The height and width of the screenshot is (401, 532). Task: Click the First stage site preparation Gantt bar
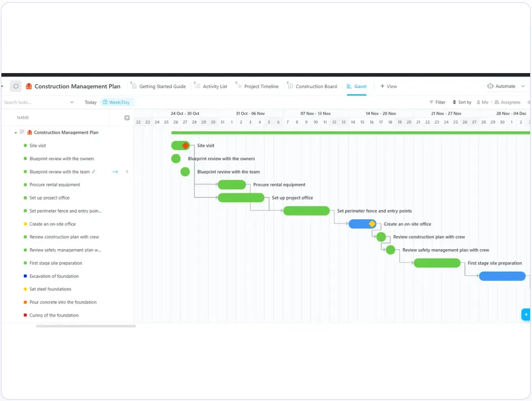[437, 263]
